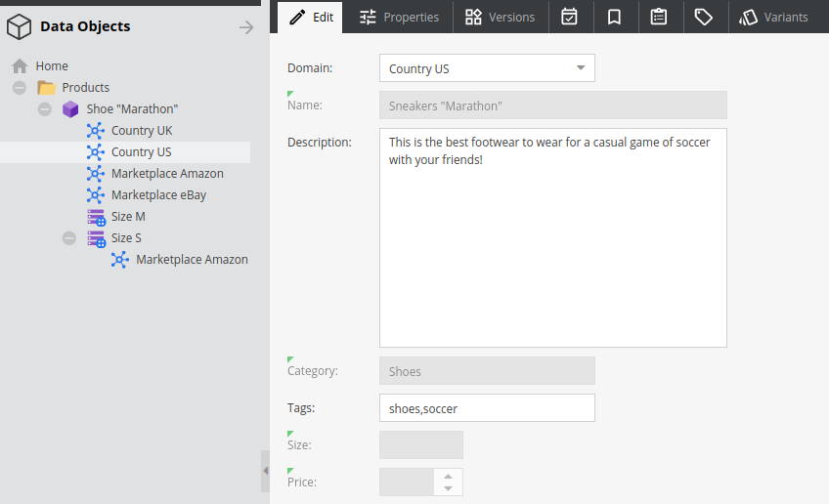Open the tag tab icon
829x504 pixels.
pos(703,17)
